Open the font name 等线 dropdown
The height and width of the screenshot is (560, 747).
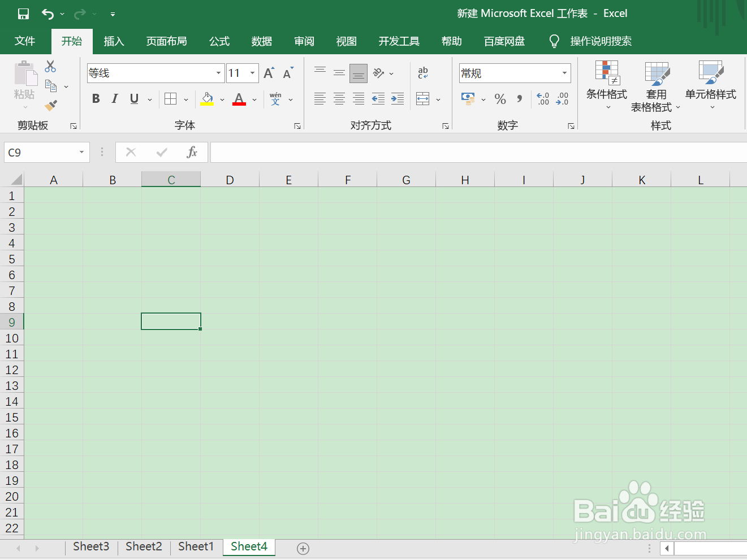218,73
